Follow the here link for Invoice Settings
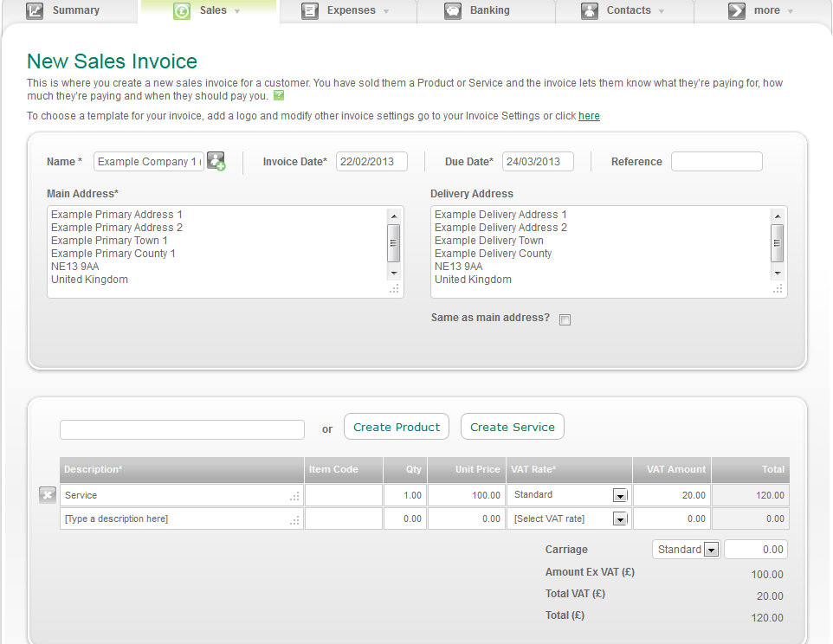This screenshot has height=644, width=833. [589, 115]
